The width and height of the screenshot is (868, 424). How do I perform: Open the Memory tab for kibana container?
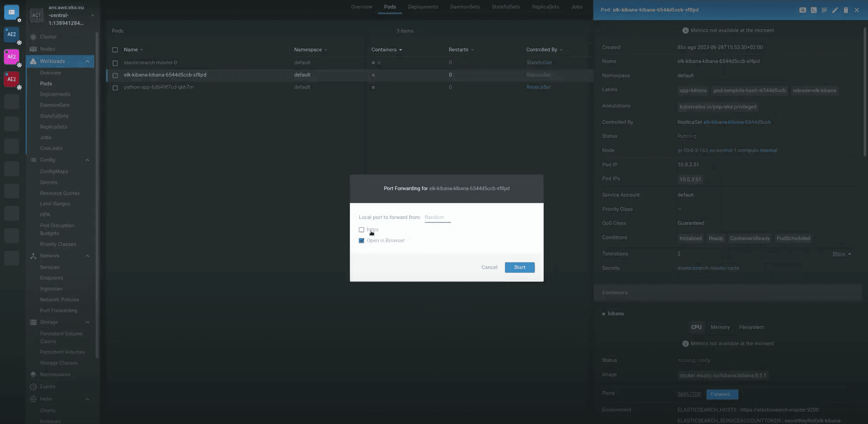[x=720, y=327]
